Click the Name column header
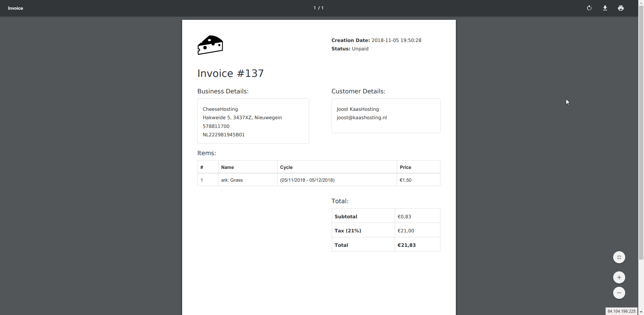 coord(227,167)
